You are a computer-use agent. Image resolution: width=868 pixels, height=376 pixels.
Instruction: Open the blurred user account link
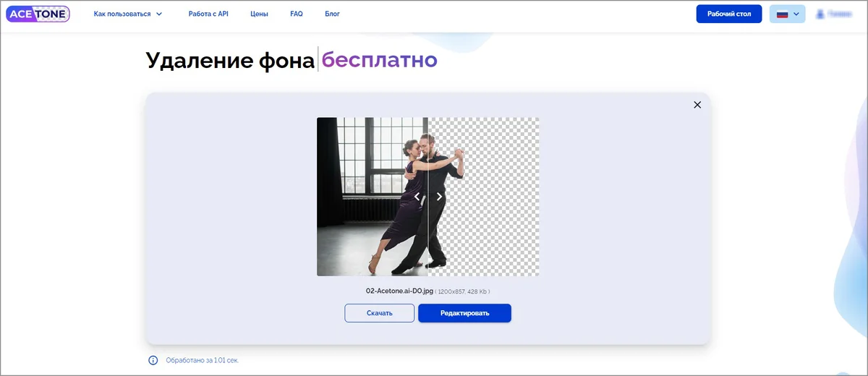point(834,14)
